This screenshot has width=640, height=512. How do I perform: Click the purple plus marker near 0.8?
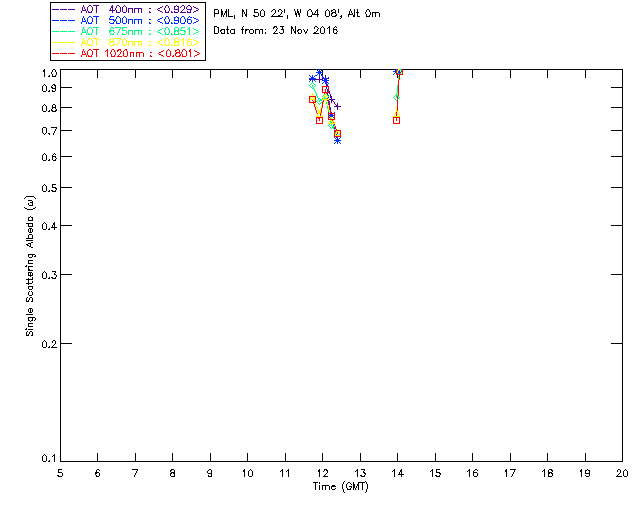point(338,107)
